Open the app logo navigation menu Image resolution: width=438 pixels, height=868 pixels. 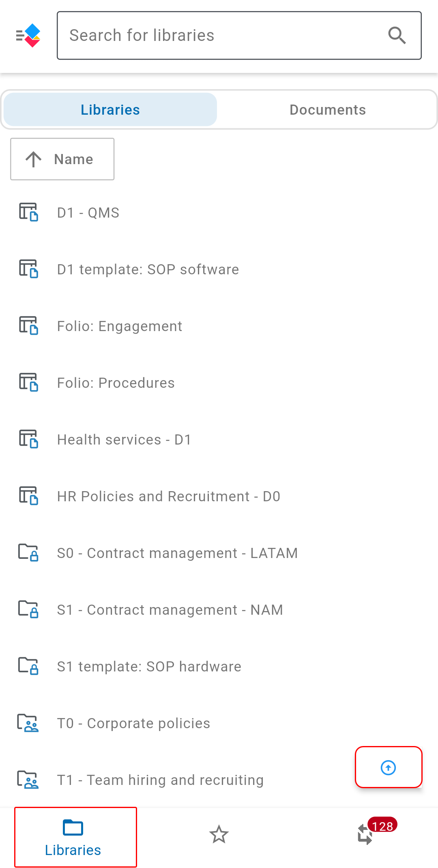[28, 36]
